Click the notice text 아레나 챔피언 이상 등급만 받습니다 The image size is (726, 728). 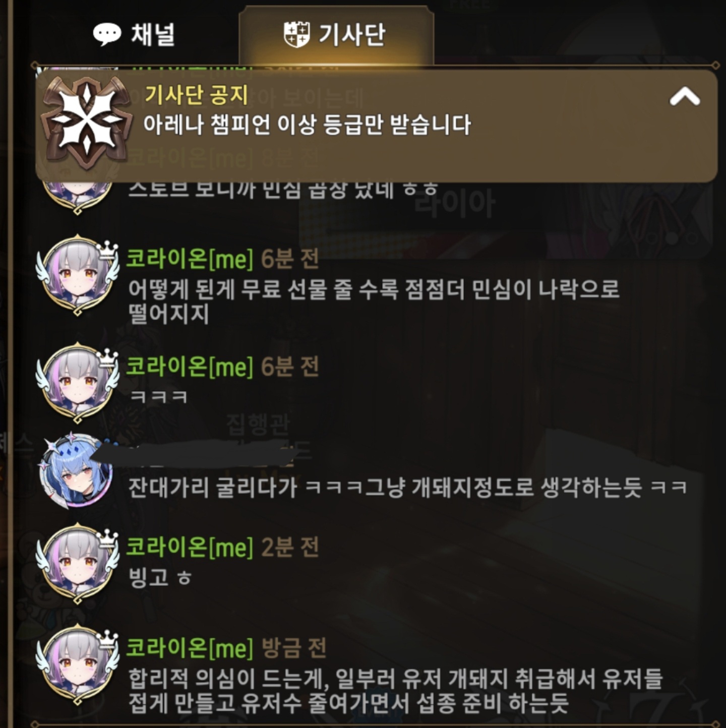pos(307,125)
